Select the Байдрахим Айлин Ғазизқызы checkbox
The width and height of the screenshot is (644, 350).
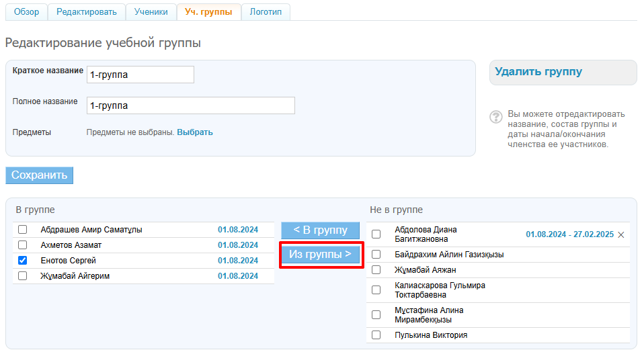pos(376,255)
